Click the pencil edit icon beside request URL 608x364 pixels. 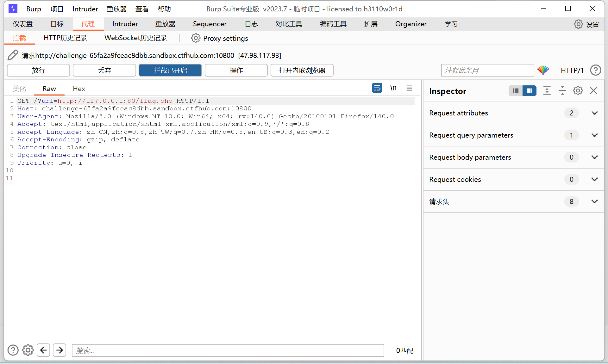tap(13, 55)
